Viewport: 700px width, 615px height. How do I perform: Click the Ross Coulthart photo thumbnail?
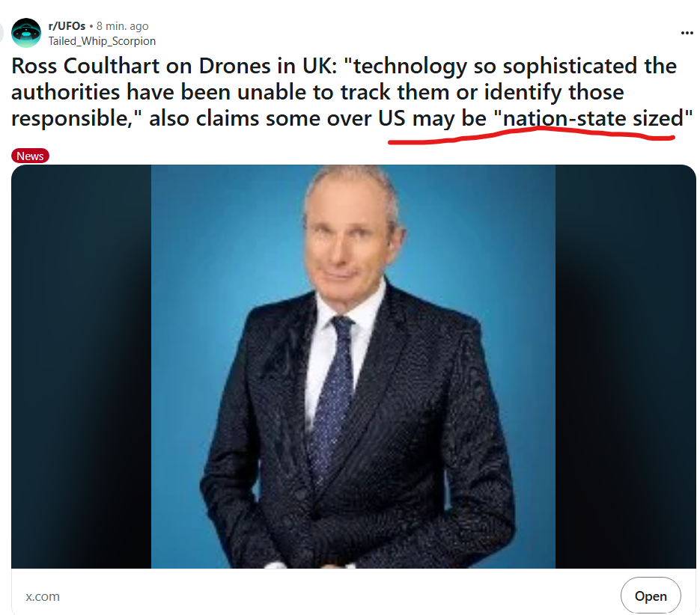(x=353, y=367)
